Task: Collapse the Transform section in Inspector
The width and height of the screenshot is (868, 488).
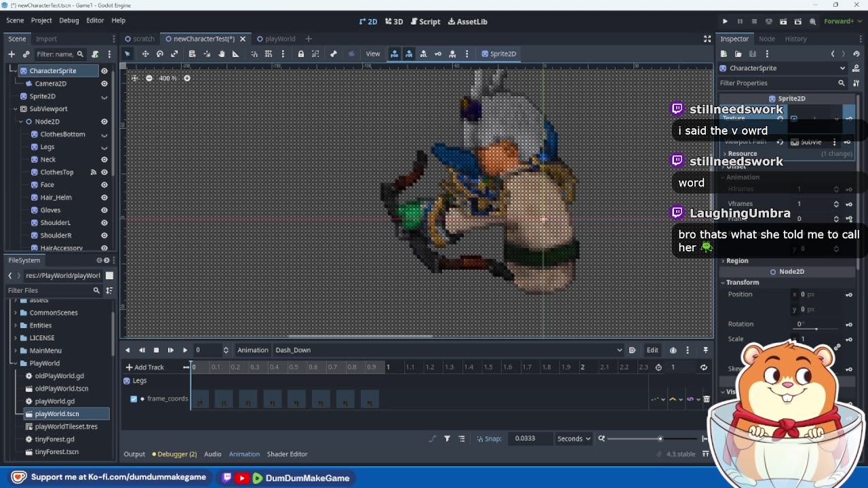Action: click(x=743, y=282)
